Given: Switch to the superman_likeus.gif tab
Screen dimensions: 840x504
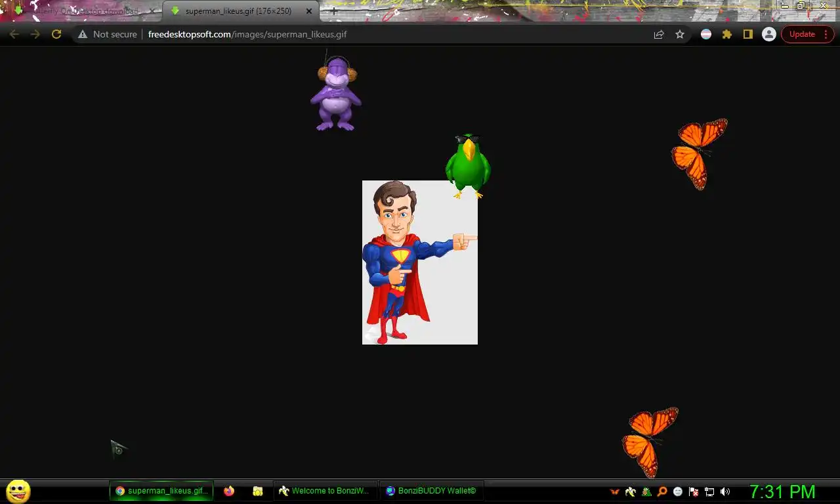Looking at the screenshot, I should [x=241, y=11].
